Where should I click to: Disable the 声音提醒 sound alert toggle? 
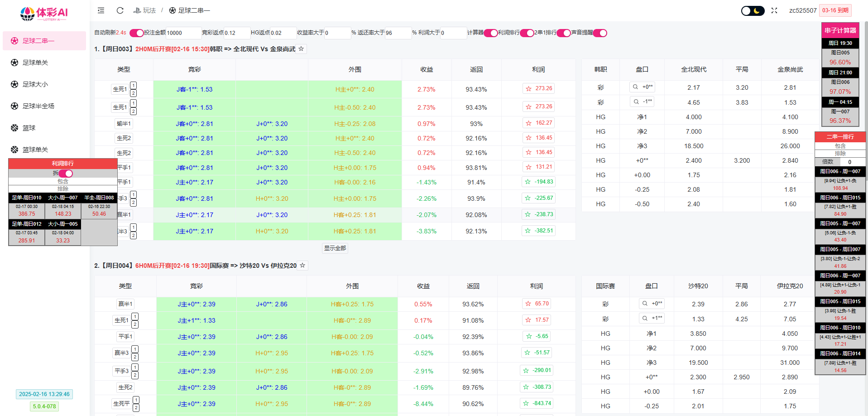(x=600, y=33)
